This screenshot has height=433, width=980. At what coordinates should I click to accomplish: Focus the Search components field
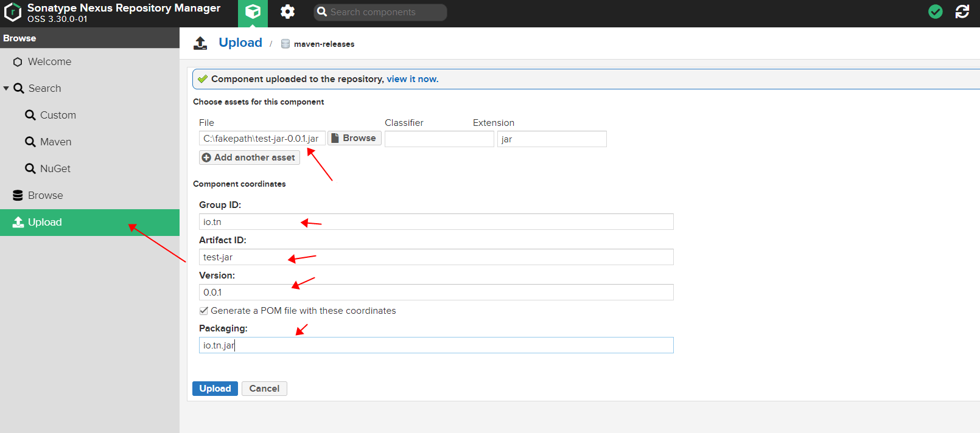[380, 12]
